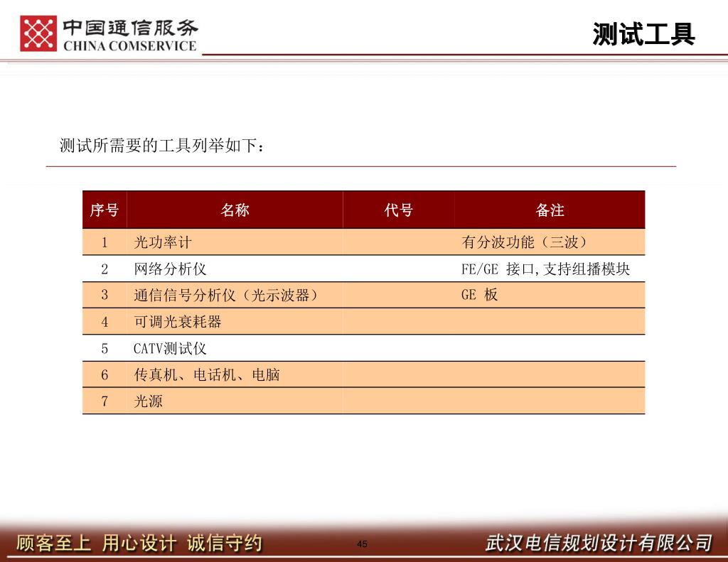
Task: Click the 备注 column header
Action: coord(550,210)
